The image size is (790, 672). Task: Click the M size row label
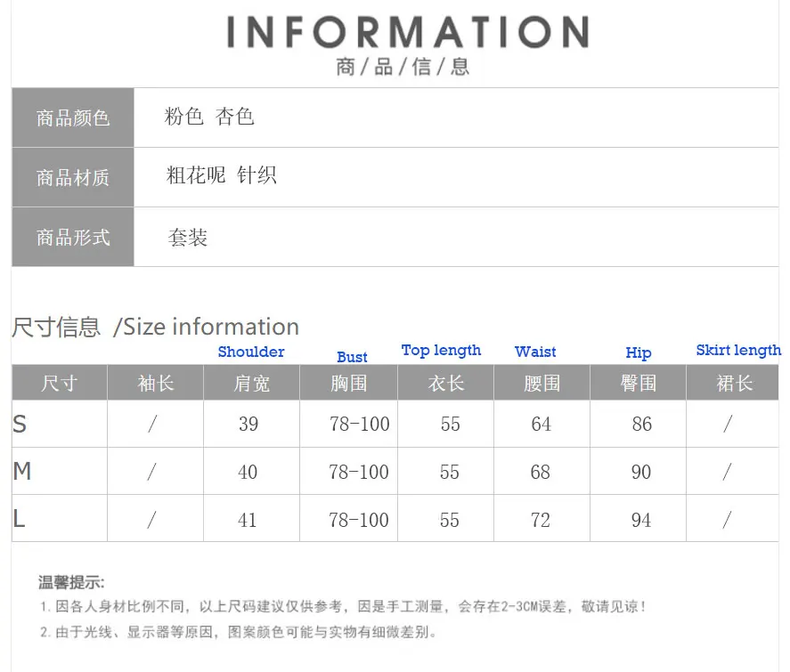tap(22, 472)
